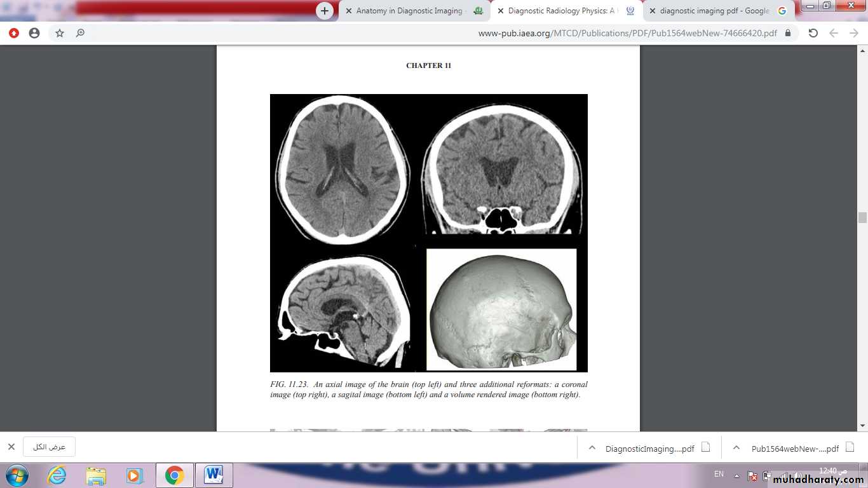Open a new tab with plus button
The image size is (868, 488).
[x=325, y=11]
